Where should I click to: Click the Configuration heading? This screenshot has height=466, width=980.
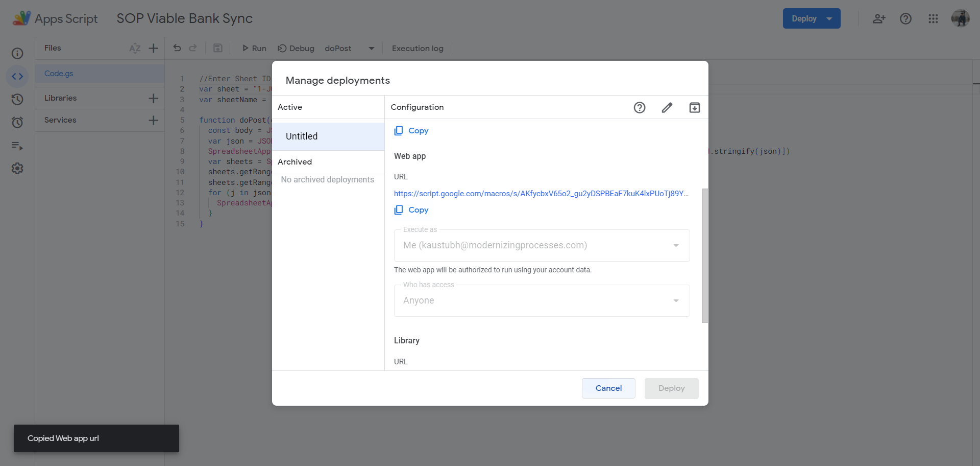pos(417,107)
